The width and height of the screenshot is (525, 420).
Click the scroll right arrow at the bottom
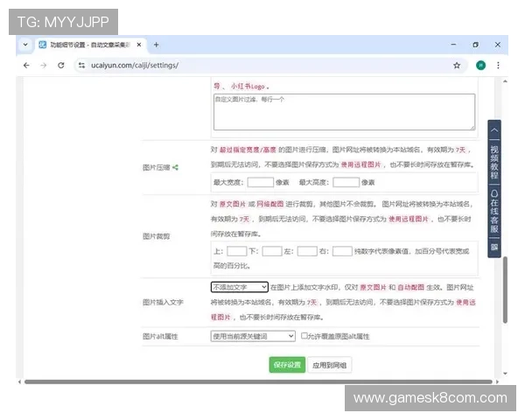click(x=497, y=381)
